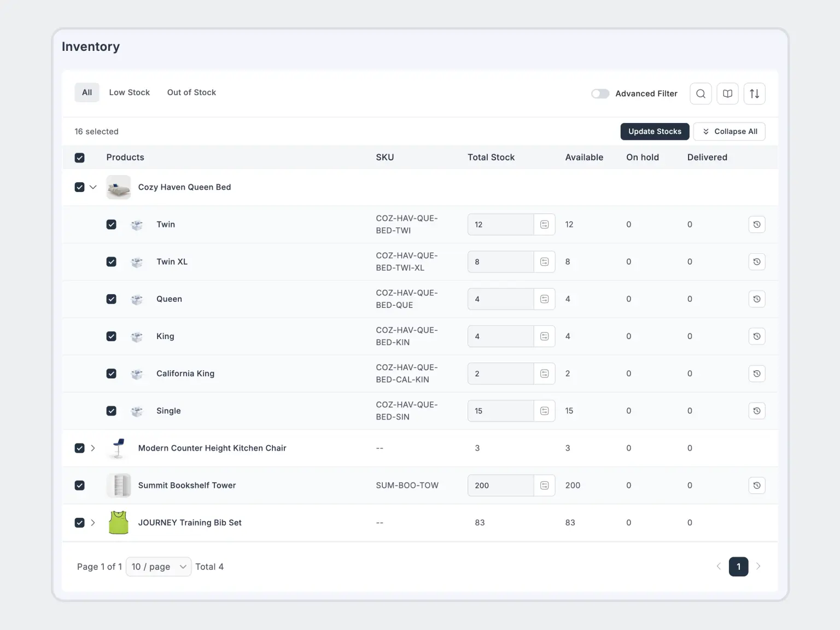Click the Twin total stock input field

(x=500, y=225)
